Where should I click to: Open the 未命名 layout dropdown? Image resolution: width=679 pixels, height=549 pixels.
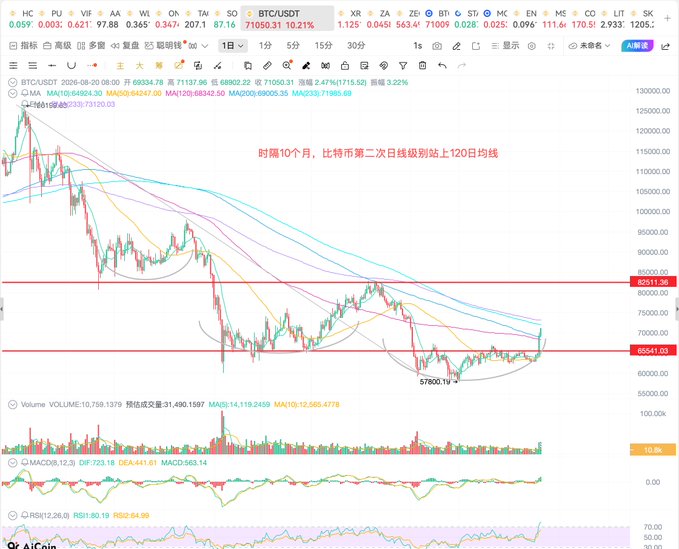[x=589, y=45]
